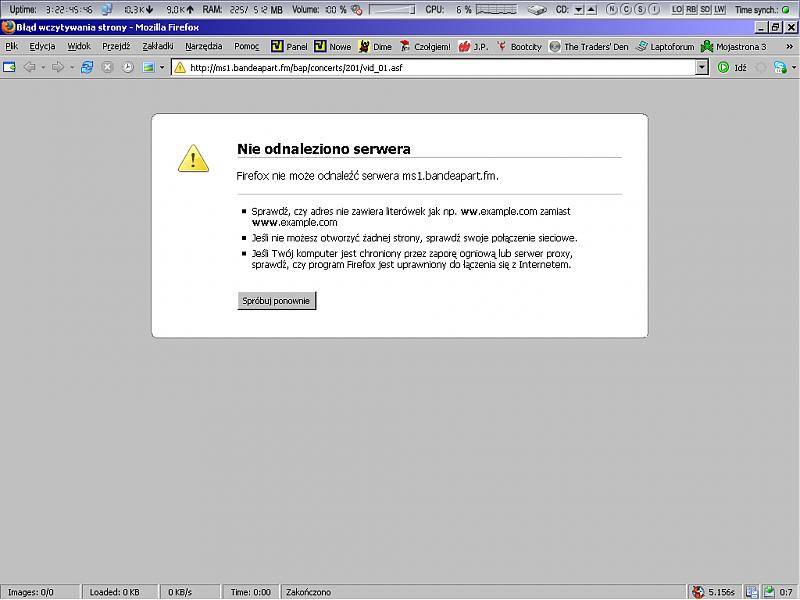The image size is (800, 600).
Task: Open the Laptoforum bookmark
Action: pos(665,46)
